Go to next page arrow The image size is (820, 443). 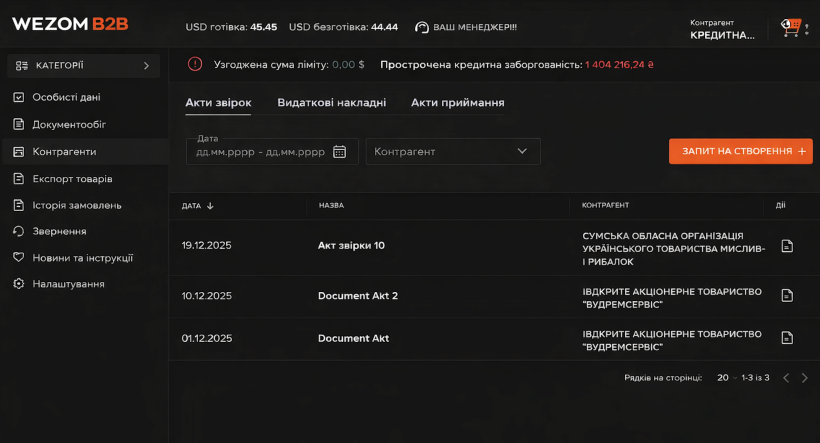coord(805,378)
